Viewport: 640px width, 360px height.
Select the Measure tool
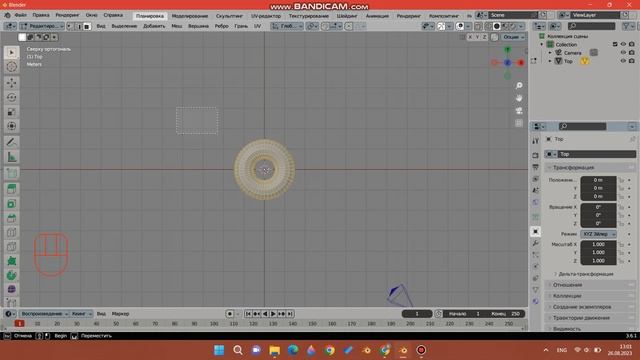click(x=11, y=157)
